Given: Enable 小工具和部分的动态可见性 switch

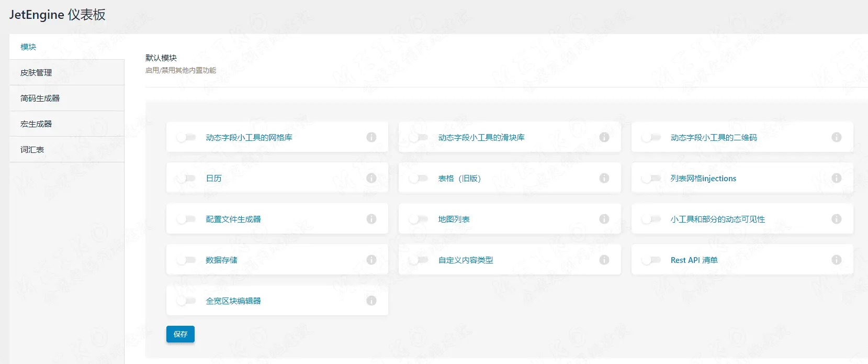Looking at the screenshot, I should pos(651,219).
